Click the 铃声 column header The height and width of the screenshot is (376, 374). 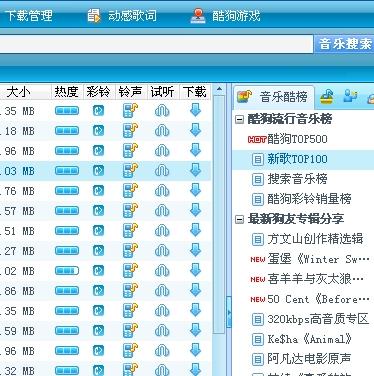coord(131,92)
